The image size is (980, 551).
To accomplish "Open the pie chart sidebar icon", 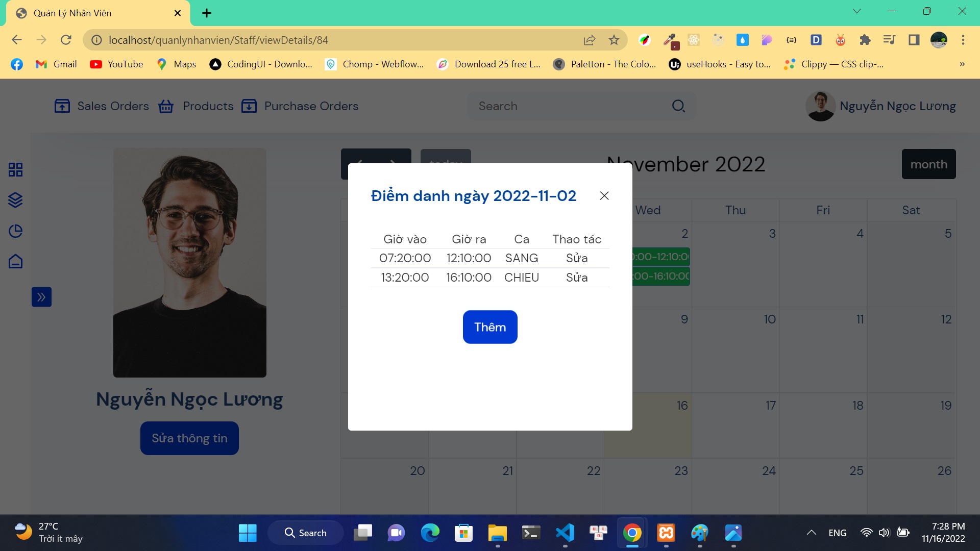I will (15, 231).
